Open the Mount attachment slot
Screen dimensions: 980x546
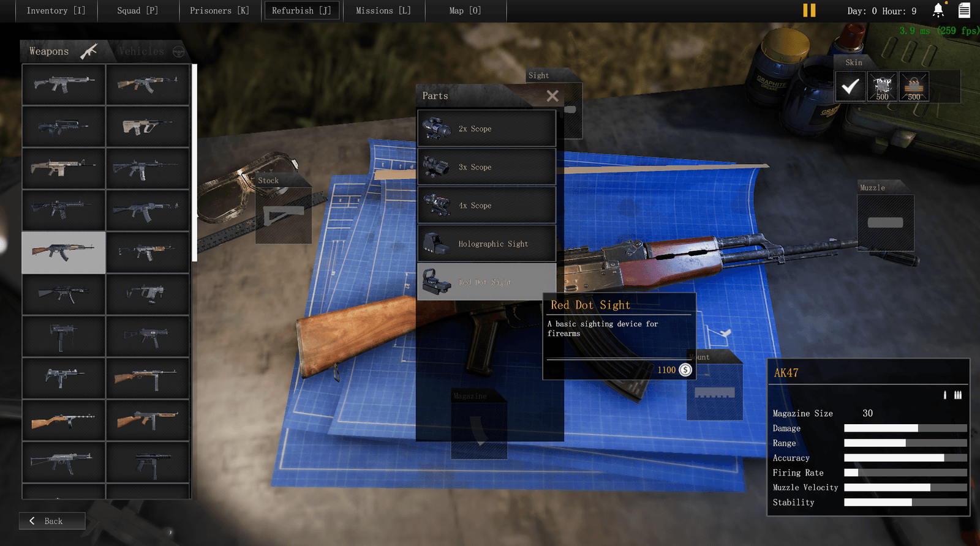[715, 392]
